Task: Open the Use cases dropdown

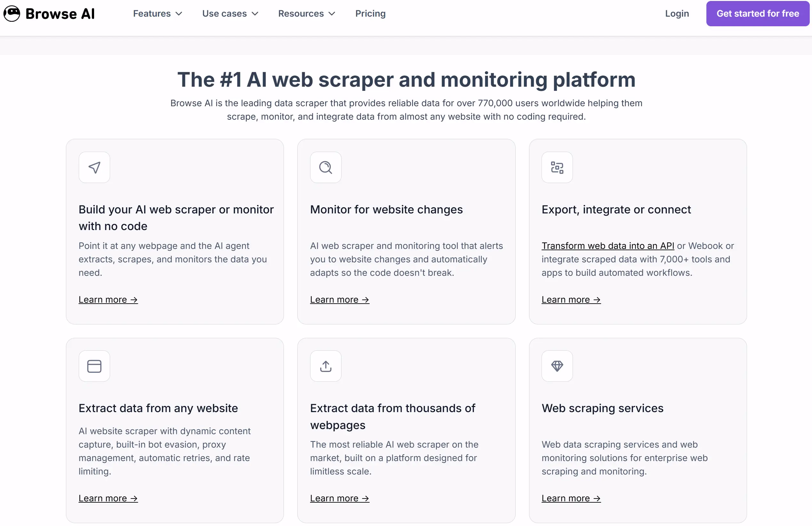Action: [x=230, y=14]
